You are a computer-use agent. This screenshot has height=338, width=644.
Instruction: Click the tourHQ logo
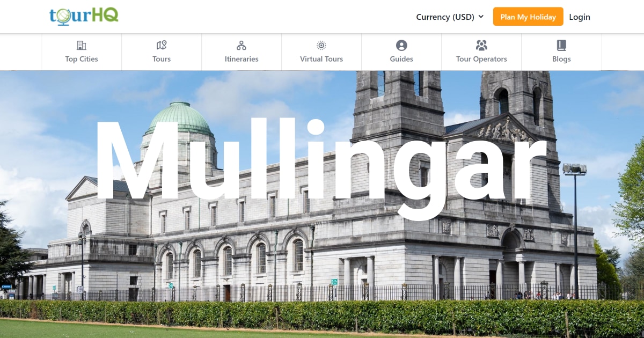click(84, 16)
